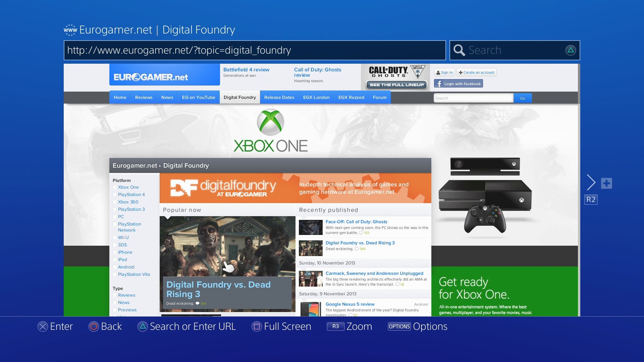
Task: Open the Release Dates nav tab
Action: 279,98
